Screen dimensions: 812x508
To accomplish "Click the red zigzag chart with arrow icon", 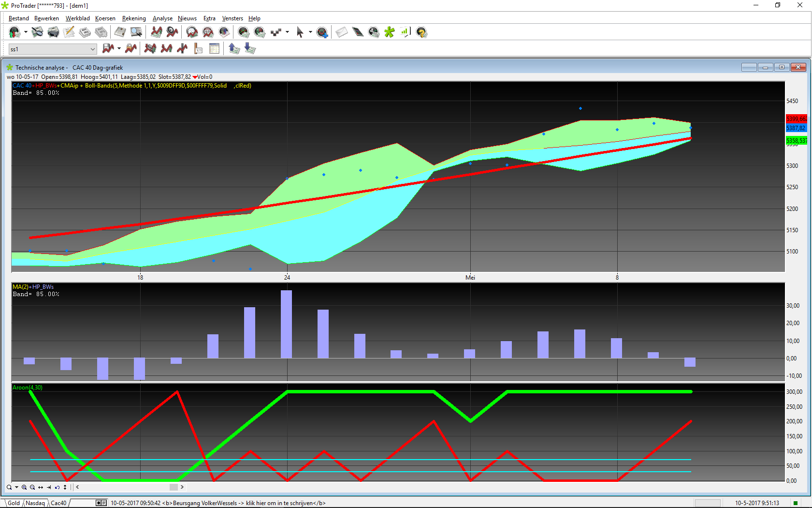I will pos(166,48).
